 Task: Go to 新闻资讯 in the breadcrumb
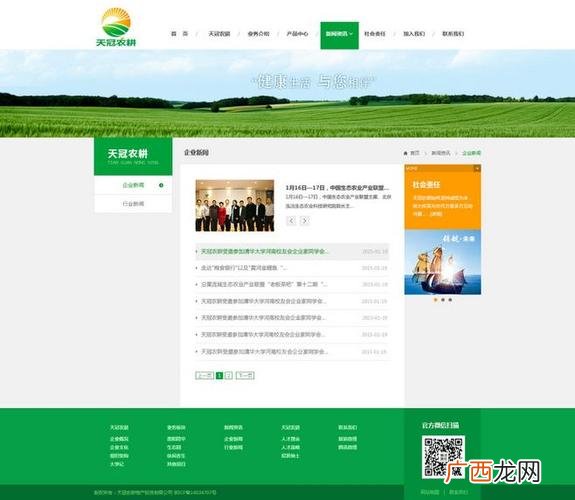(440, 153)
